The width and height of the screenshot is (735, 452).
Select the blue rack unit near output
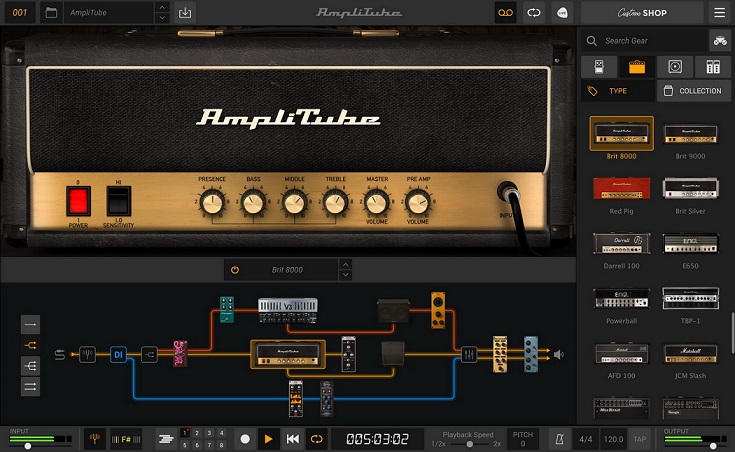pyautogui.click(x=531, y=354)
